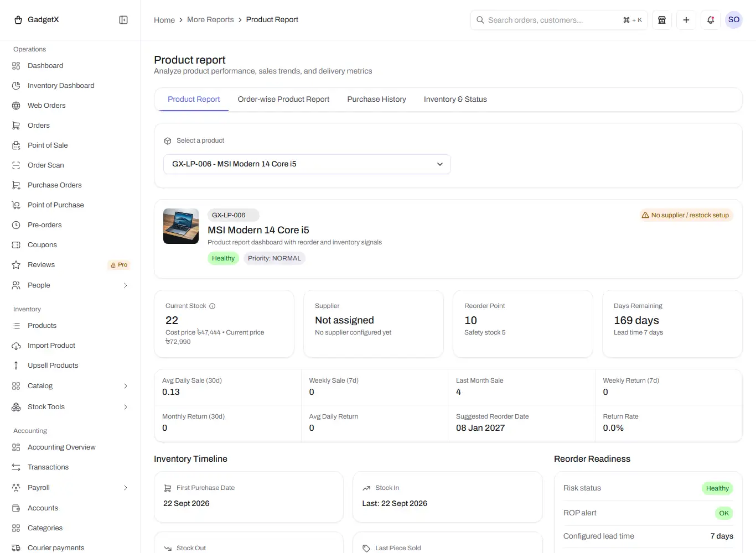Switch to Order-wise Product Report tab

pos(283,100)
